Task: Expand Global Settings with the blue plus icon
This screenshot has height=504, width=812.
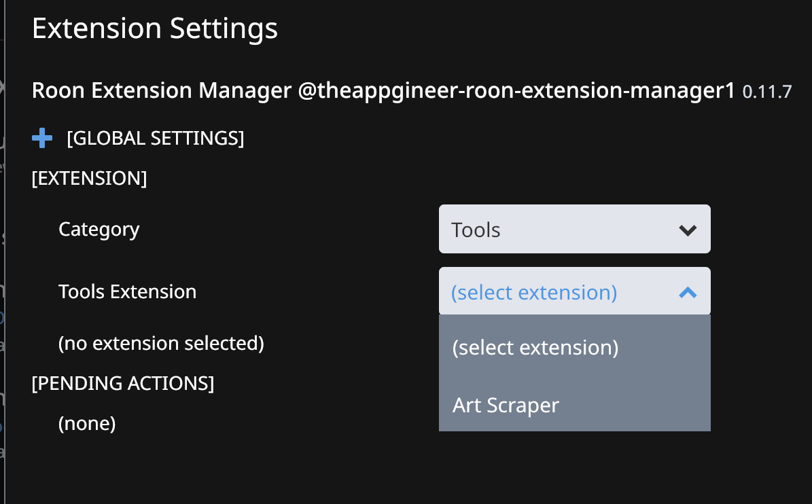Action: (42, 138)
